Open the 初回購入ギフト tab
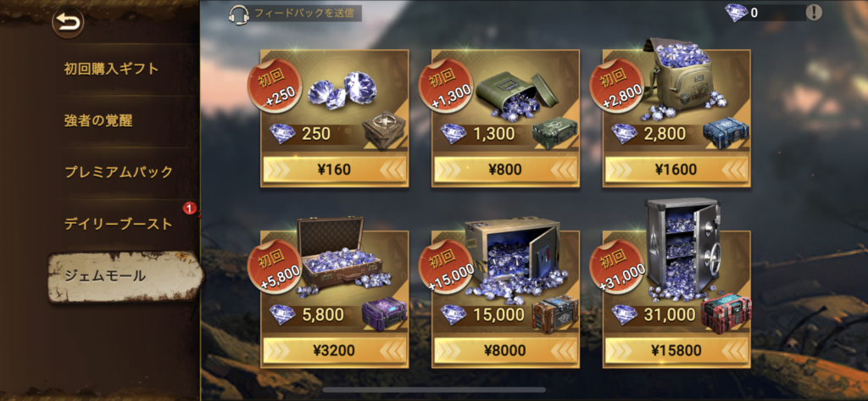This screenshot has width=868, height=401. pos(111,70)
